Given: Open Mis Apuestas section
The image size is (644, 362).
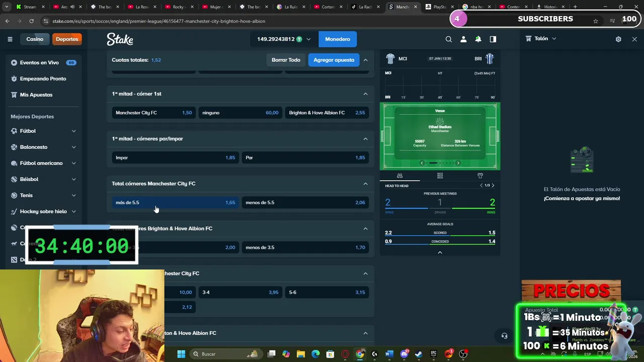Looking at the screenshot, I should [x=36, y=95].
